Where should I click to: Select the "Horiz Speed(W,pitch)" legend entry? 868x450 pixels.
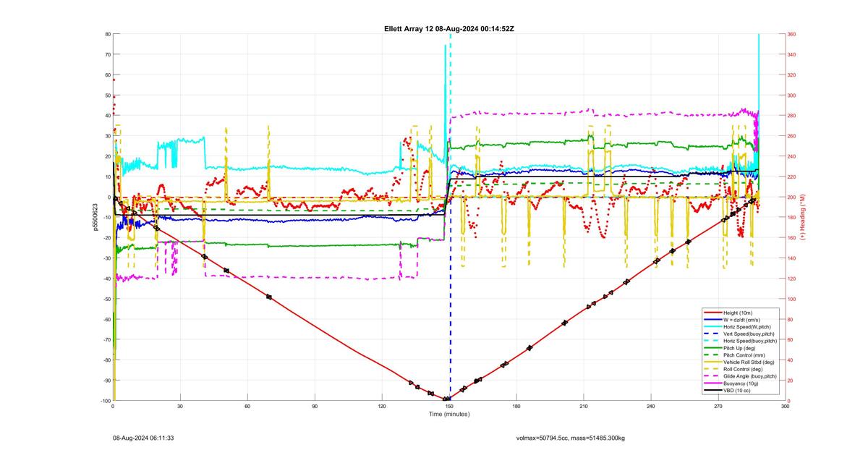[739, 326]
